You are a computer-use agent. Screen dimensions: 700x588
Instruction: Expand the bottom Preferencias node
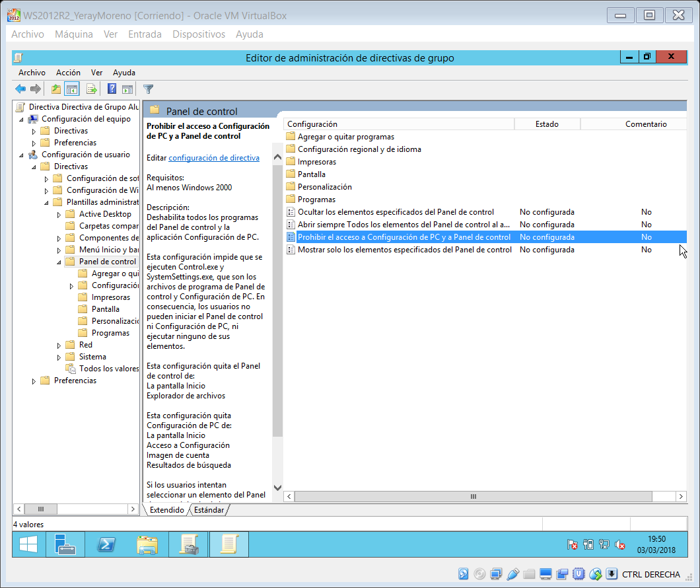pos(34,381)
